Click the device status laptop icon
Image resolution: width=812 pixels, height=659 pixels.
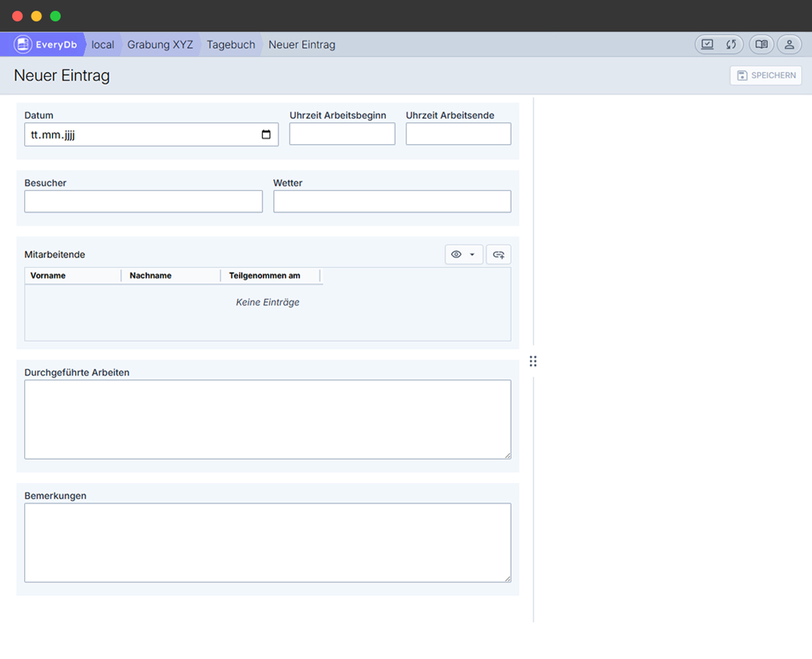(707, 44)
